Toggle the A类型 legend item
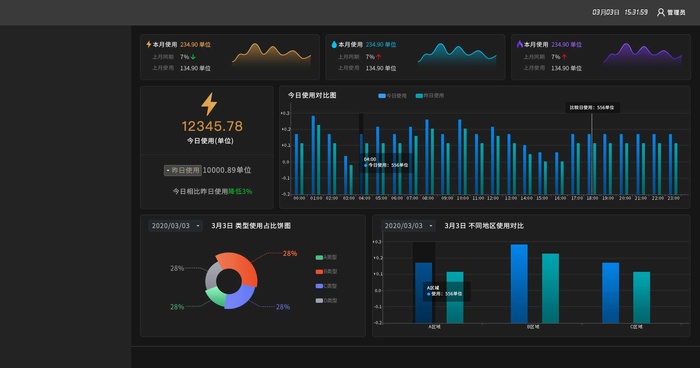This screenshot has height=368, width=700. pos(326,257)
